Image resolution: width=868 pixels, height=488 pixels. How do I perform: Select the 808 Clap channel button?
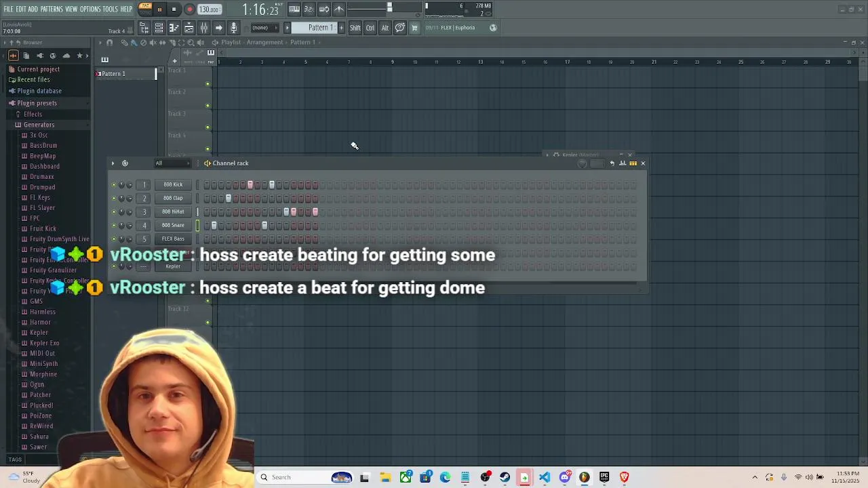(173, 198)
